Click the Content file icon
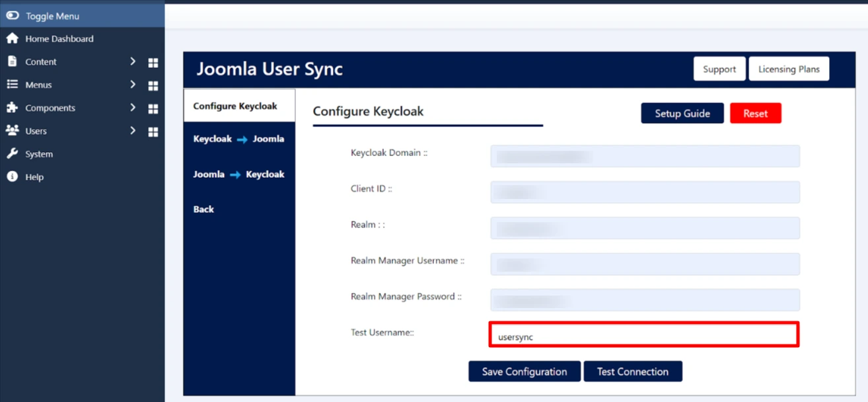 (12, 61)
